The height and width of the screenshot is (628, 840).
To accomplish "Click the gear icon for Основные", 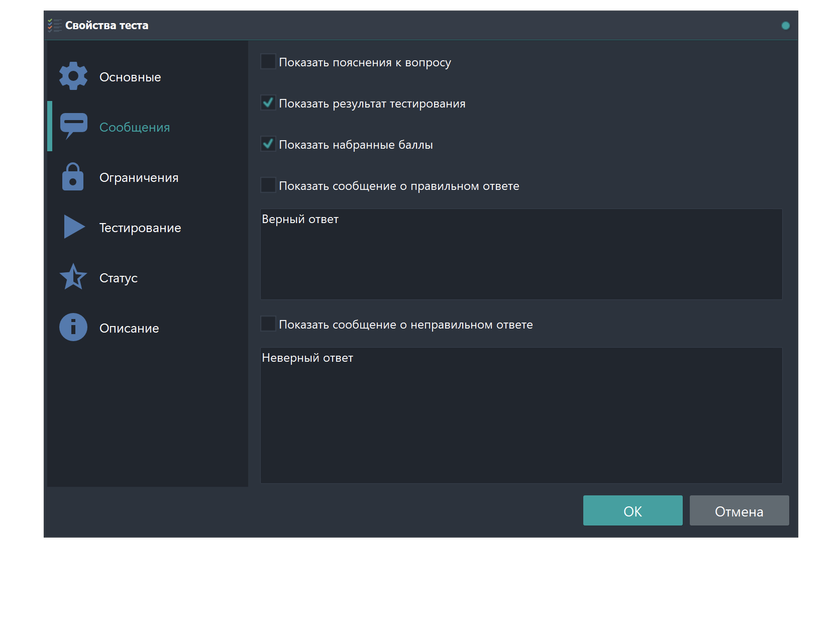I will point(73,76).
